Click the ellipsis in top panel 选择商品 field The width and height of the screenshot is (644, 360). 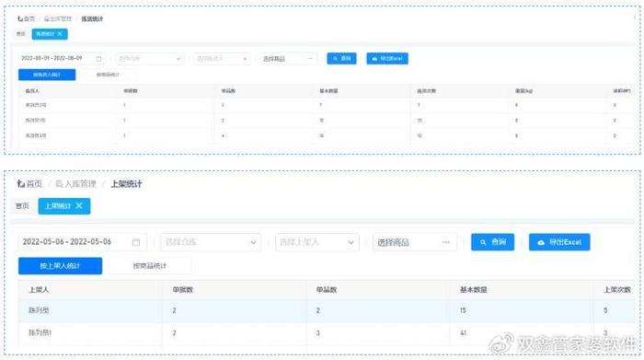[310, 58]
